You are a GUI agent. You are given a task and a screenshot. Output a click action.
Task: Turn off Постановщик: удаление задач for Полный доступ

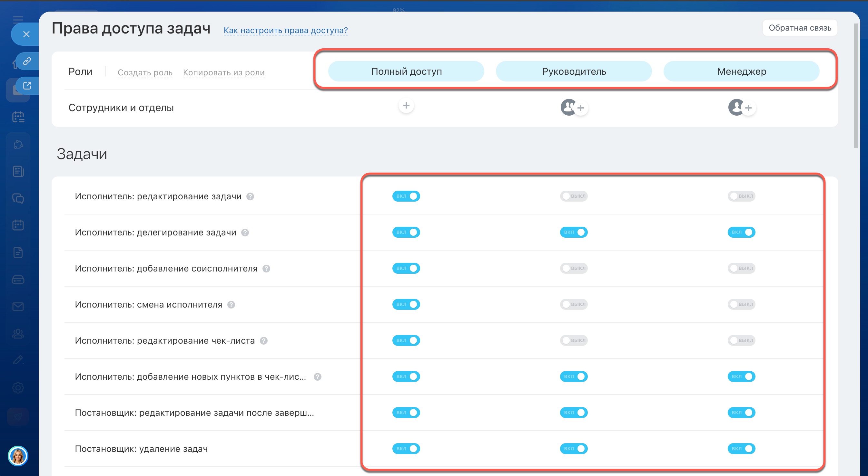tap(406, 448)
